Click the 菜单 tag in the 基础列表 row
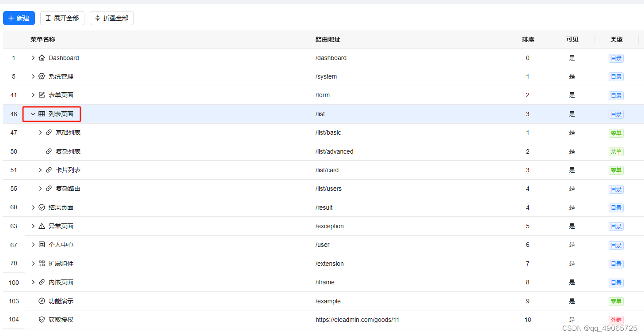The height and width of the screenshot is (336, 644). point(616,133)
